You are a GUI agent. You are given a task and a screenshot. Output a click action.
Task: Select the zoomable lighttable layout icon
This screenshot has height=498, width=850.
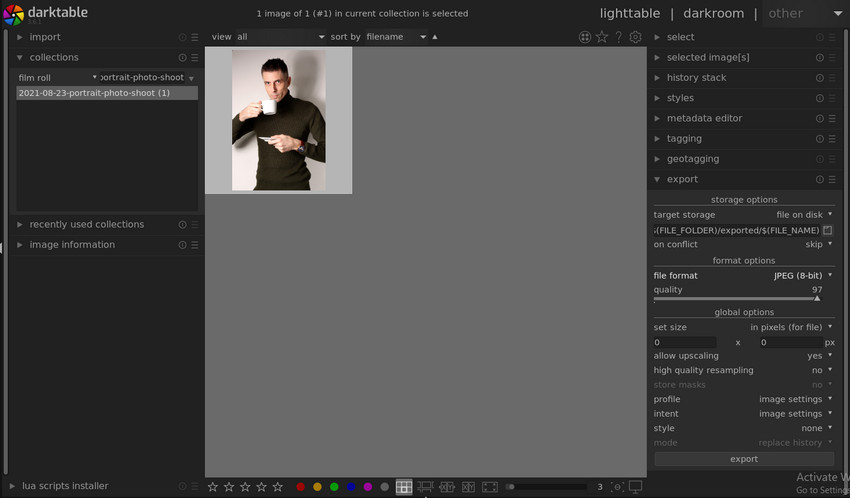click(425, 487)
